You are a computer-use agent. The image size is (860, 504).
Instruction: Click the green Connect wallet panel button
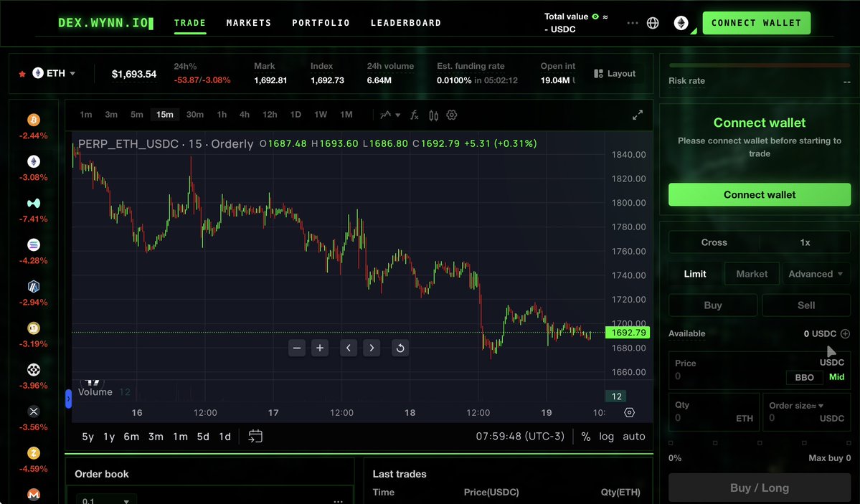click(760, 195)
